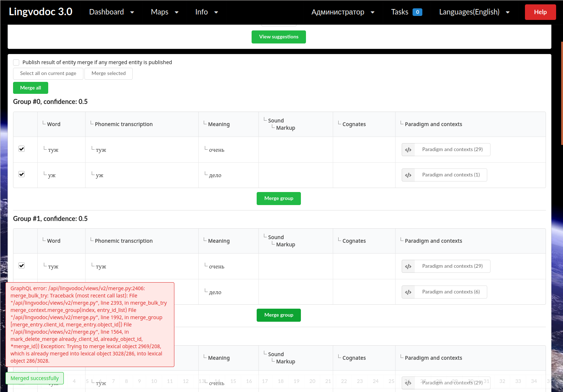Click the View suggestions button
The width and height of the screenshot is (563, 392).
tap(278, 37)
